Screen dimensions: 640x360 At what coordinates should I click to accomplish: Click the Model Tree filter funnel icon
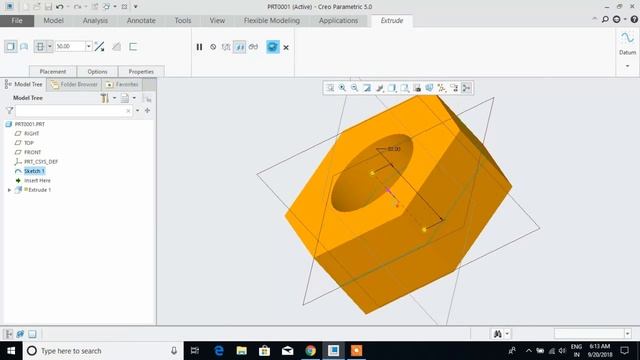point(10,111)
